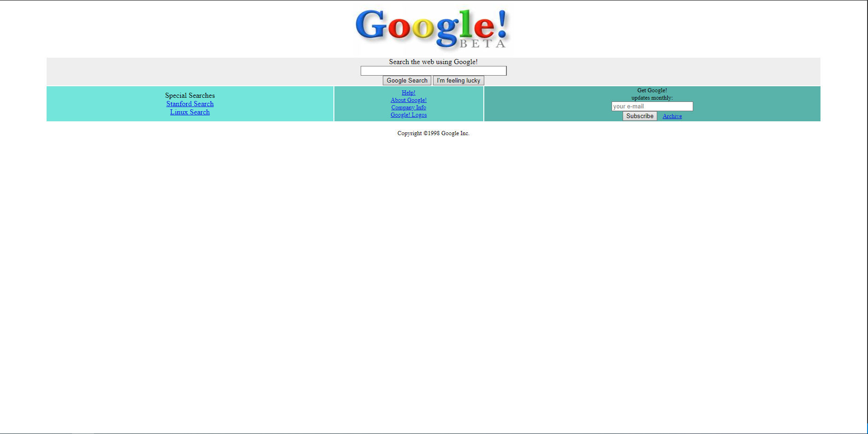
Task: Open the newsletter Archive link
Action: click(672, 116)
